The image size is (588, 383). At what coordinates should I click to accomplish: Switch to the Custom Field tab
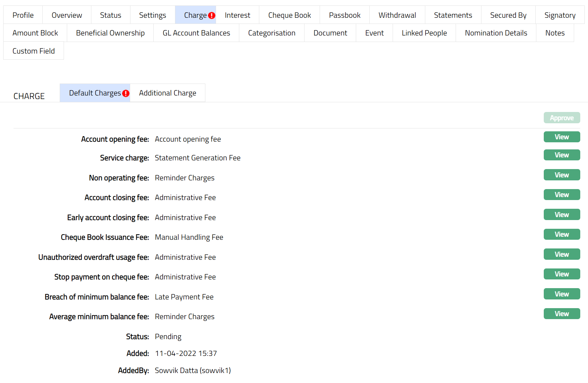34,51
